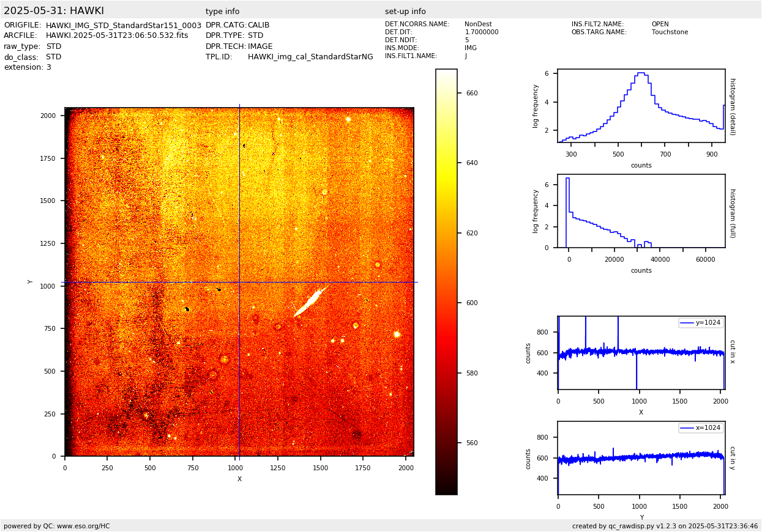Viewport: 762px width, 532px height.
Task: Click the DET.NCORRS.NAME value NonDest
Action: point(477,24)
